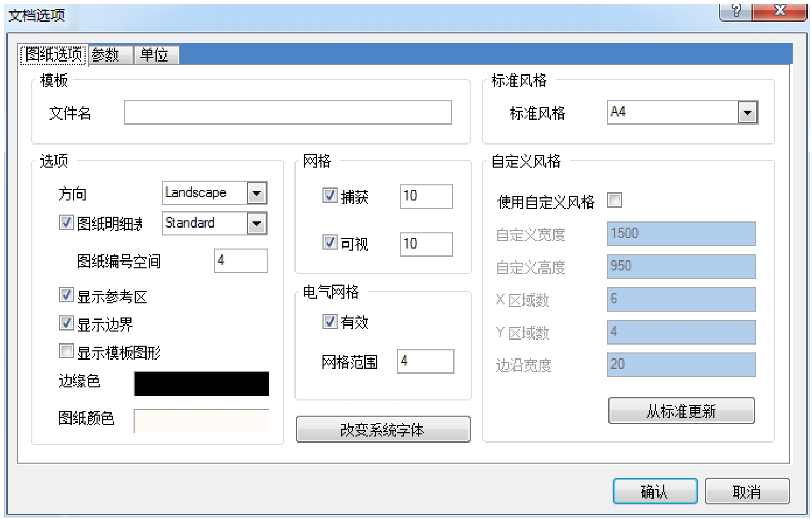Image resolution: width=812 pixels, height=519 pixels.
Task: Toggle the 显示参考区 checkbox
Action: (x=66, y=295)
